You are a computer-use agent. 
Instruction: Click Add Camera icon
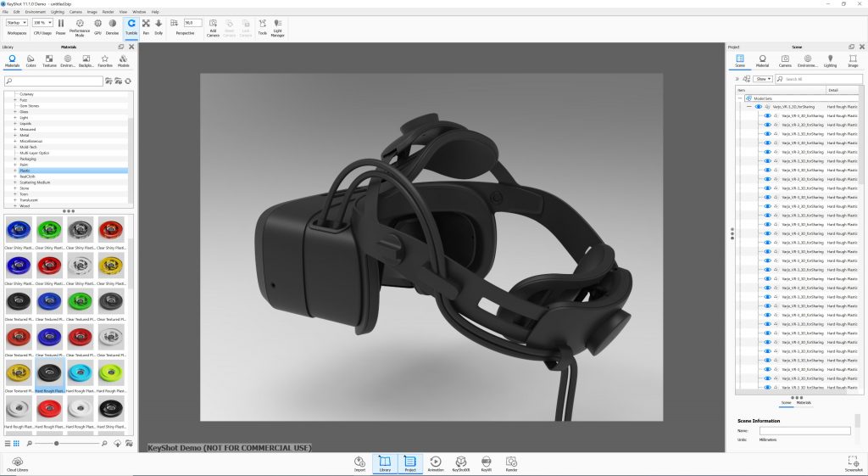[212, 25]
